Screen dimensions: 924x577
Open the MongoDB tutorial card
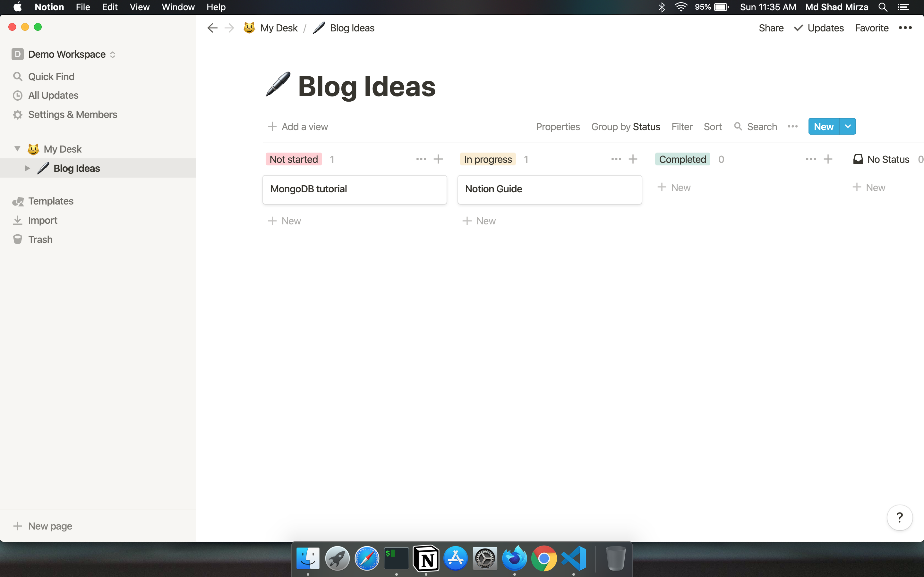coord(354,189)
